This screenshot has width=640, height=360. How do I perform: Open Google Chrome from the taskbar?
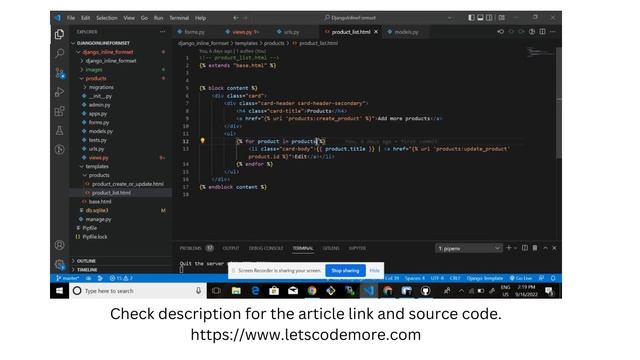point(312,291)
